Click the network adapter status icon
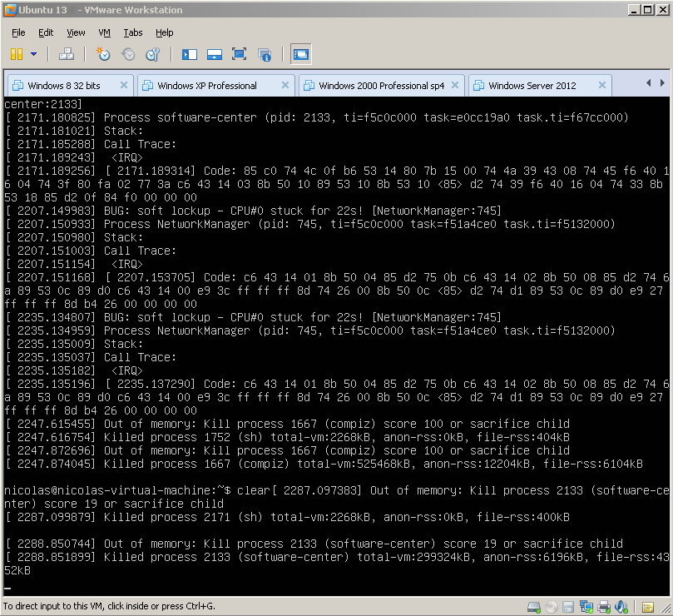 586,607
